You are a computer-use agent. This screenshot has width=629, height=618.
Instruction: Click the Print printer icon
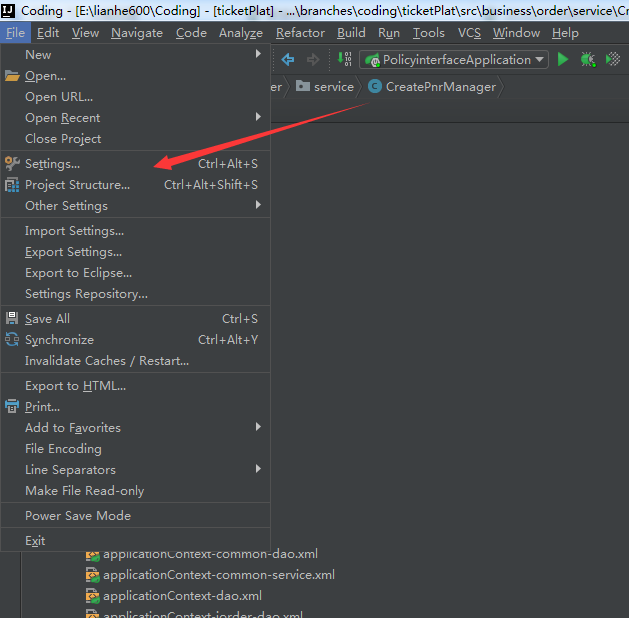[12, 406]
